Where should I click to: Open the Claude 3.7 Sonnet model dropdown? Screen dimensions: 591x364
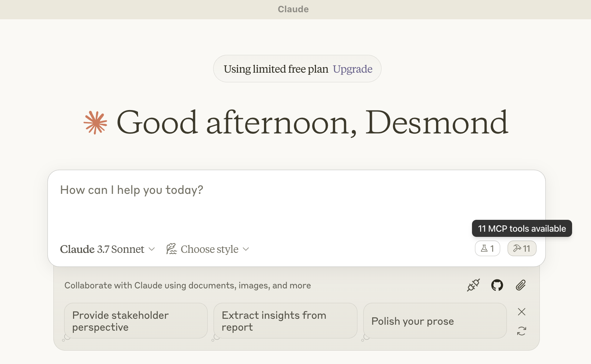pyautogui.click(x=107, y=249)
